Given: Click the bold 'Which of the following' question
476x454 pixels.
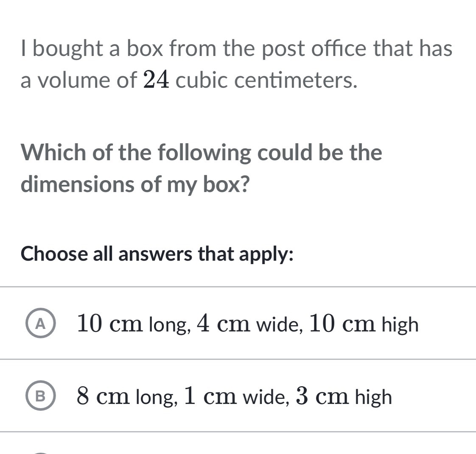Looking at the screenshot, I should click(201, 168).
